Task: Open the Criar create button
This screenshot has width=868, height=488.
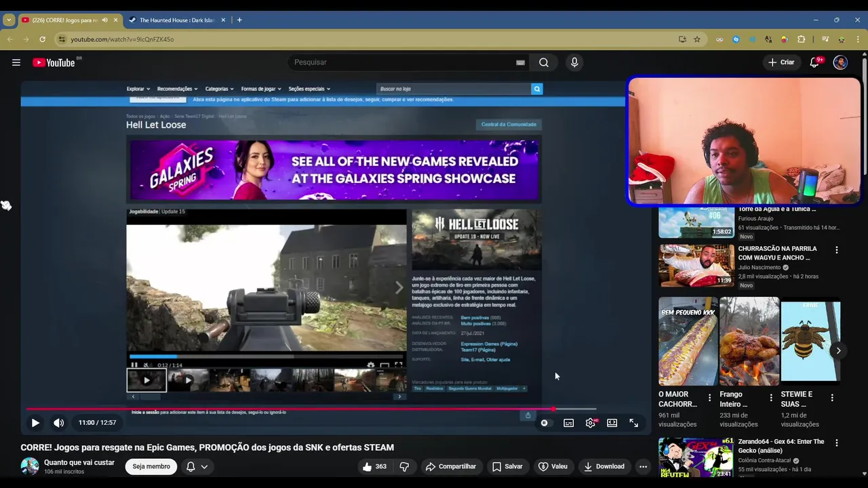Action: (x=781, y=62)
